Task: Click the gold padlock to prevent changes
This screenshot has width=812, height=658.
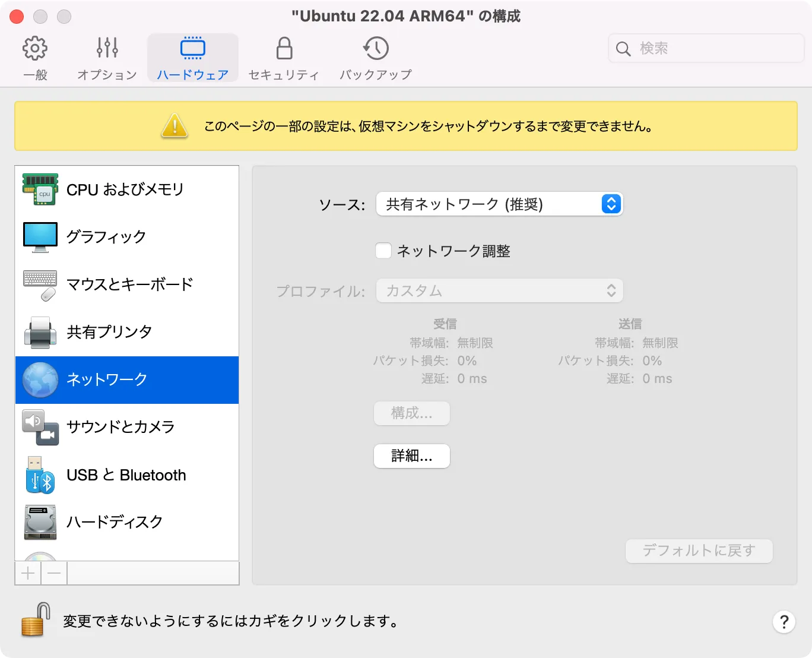Action: coord(36,620)
